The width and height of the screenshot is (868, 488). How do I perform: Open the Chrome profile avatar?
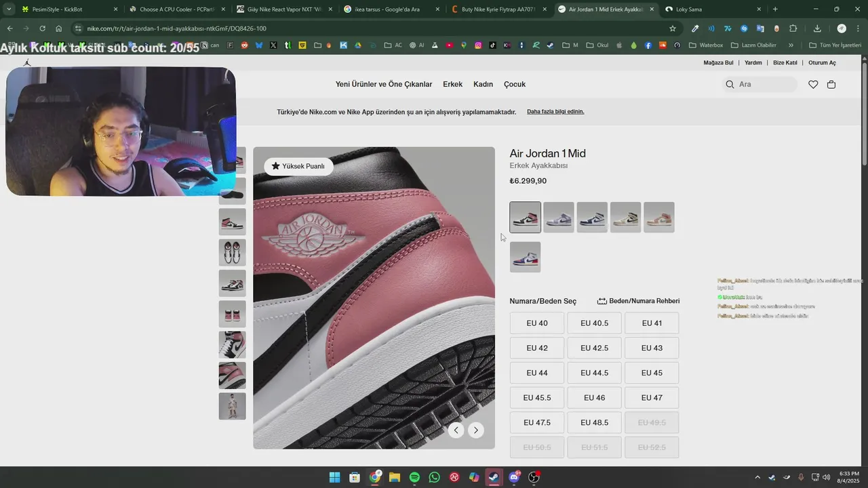click(x=842, y=28)
